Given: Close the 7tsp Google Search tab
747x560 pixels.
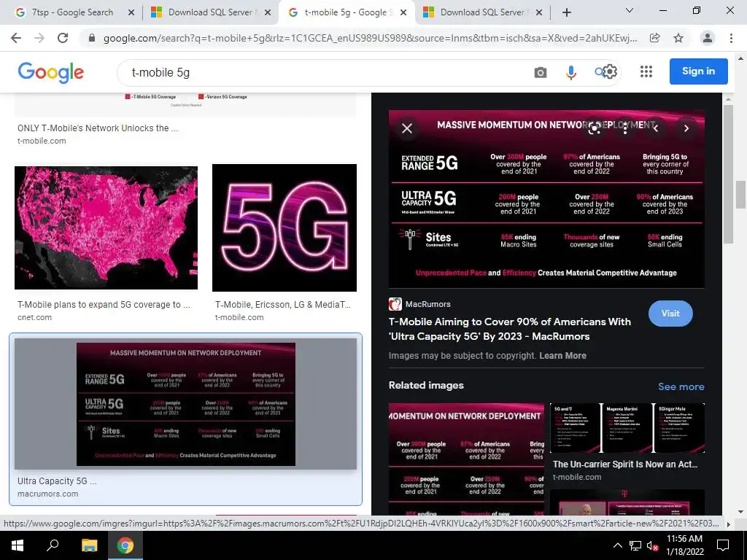Looking at the screenshot, I should 131,12.
